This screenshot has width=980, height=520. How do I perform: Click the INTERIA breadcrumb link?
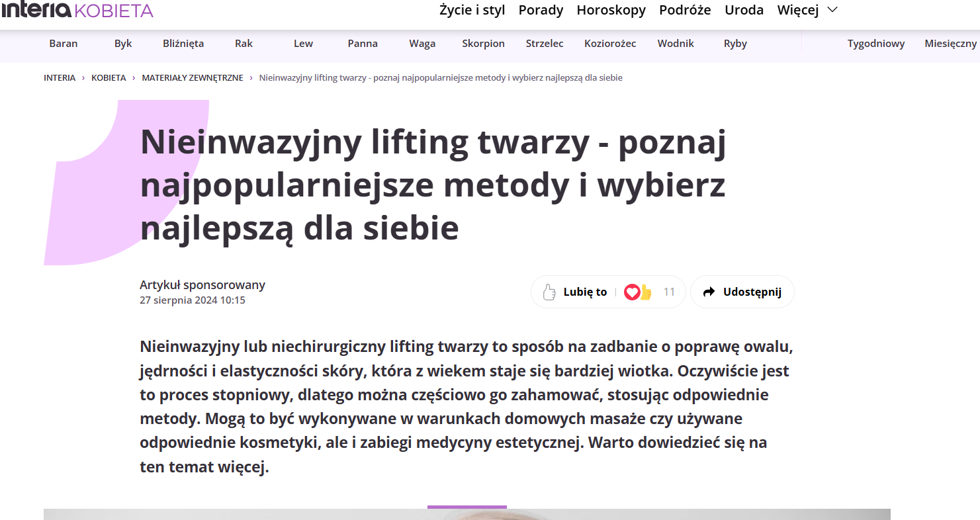pos(60,78)
